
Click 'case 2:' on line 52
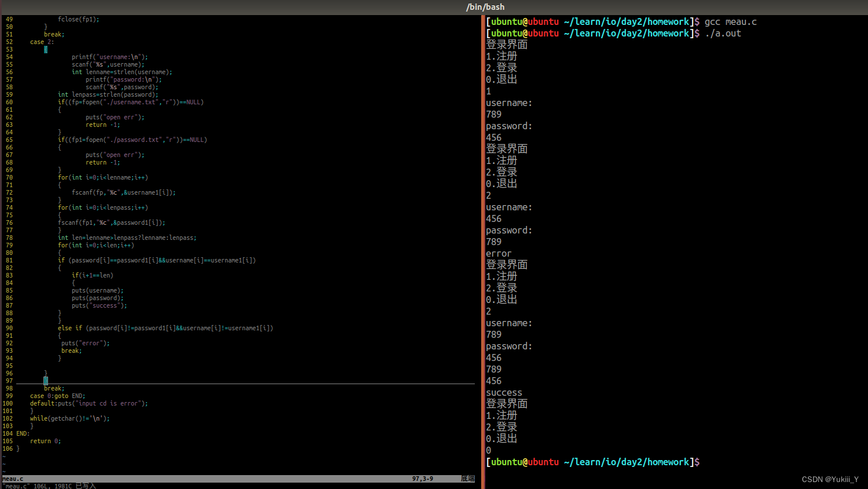point(42,42)
